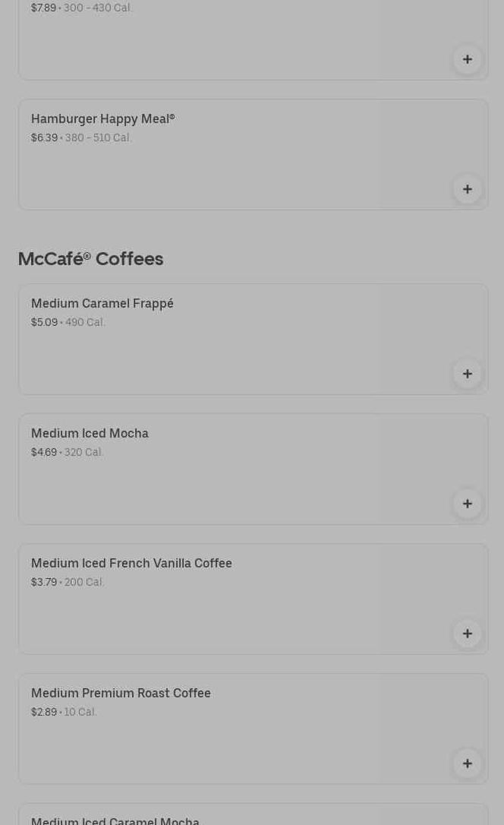504x825 pixels.
Task: Open the Medium Caramel Frappé title
Action: (102, 304)
